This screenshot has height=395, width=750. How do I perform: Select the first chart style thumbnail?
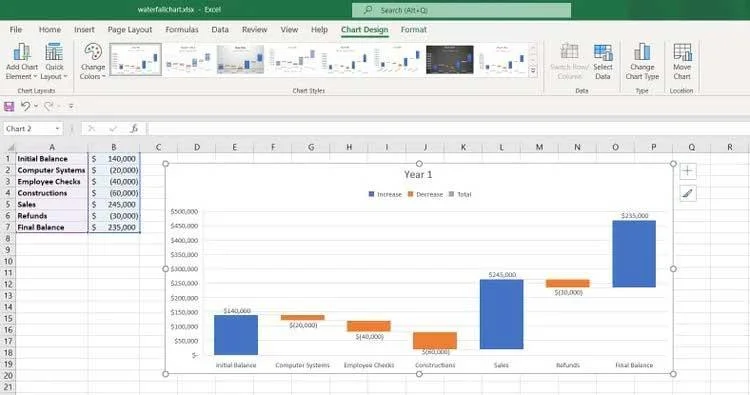coord(136,59)
